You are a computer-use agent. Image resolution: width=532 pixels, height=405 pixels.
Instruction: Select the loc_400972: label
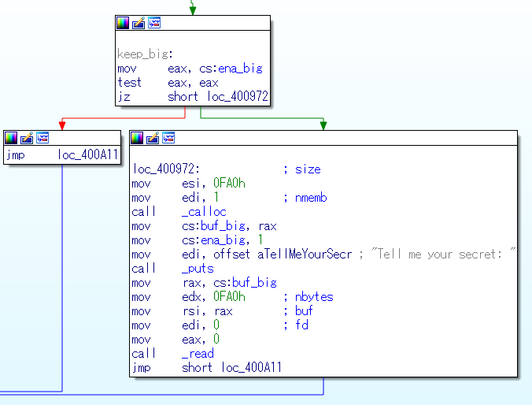(166, 169)
